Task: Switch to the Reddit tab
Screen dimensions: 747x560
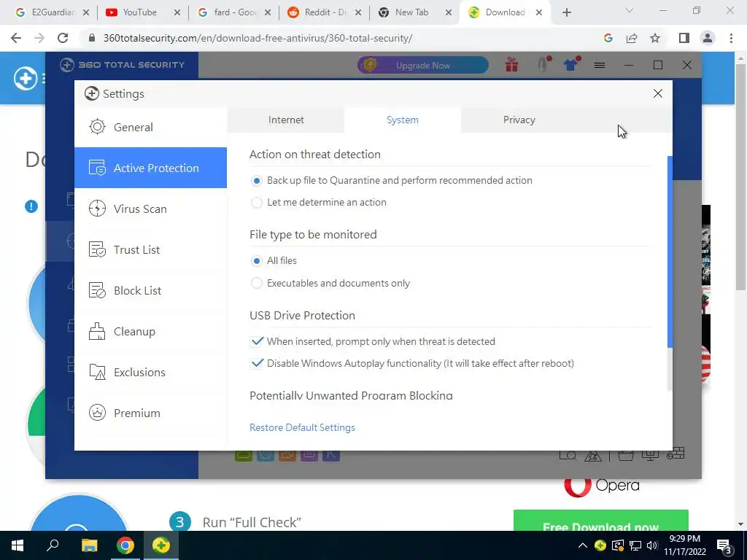Action: (325, 12)
